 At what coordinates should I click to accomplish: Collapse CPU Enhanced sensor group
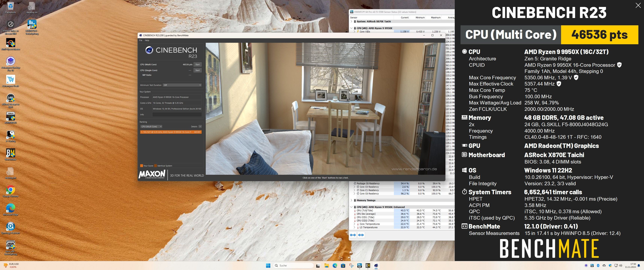(351, 207)
